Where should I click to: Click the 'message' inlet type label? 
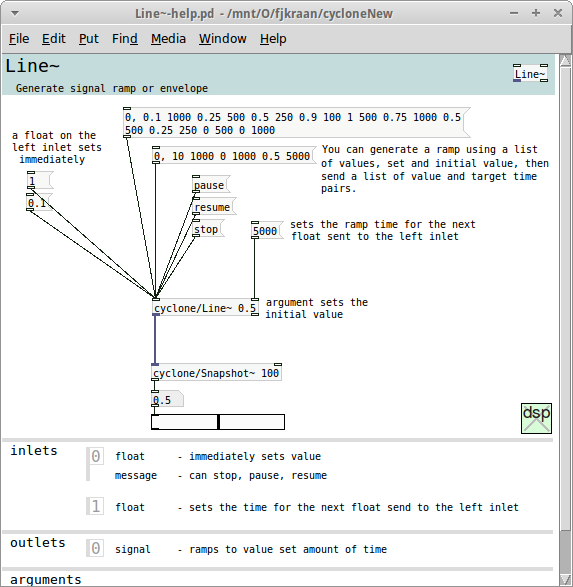pos(136,475)
